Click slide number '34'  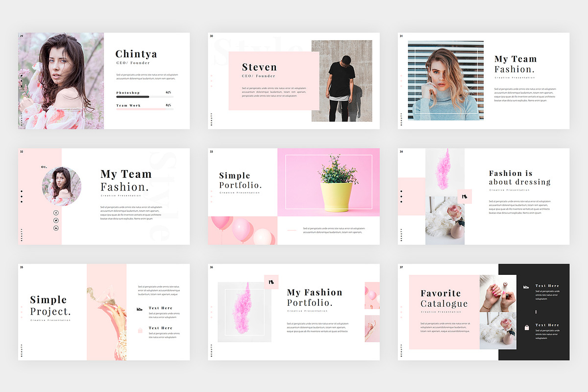(401, 151)
